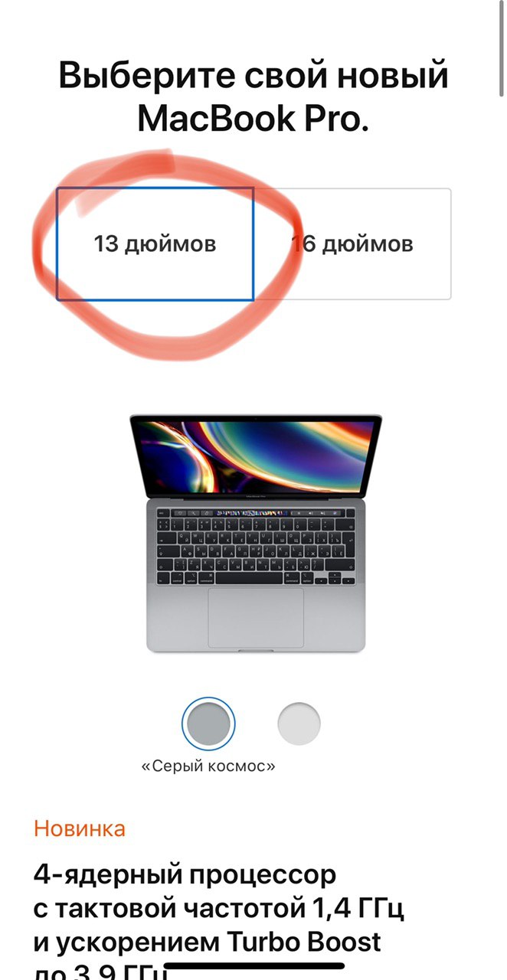Tap the trackpad of the pictured MacBook
Viewport: 507px width, 980px height.
click(256, 617)
